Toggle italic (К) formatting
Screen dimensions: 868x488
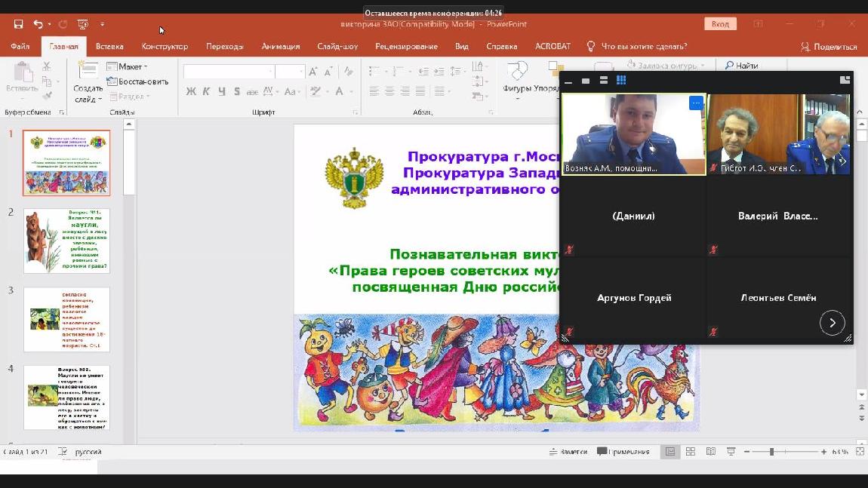coord(206,91)
